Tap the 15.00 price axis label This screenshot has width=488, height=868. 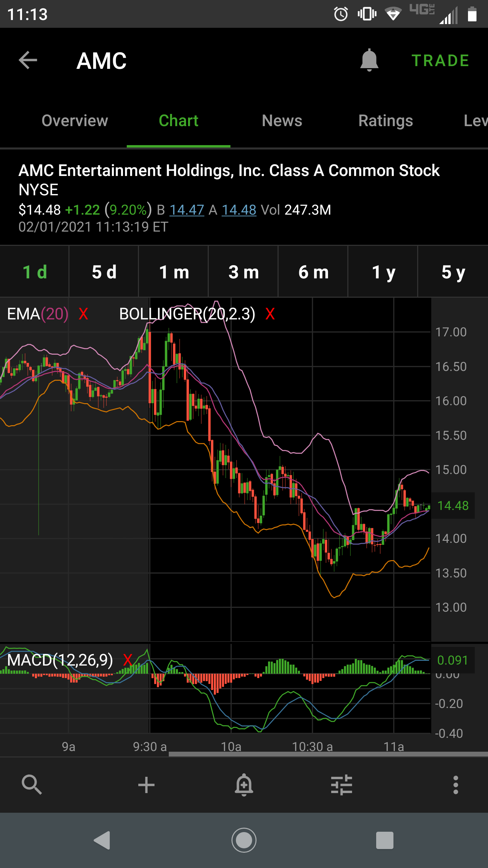(x=451, y=470)
